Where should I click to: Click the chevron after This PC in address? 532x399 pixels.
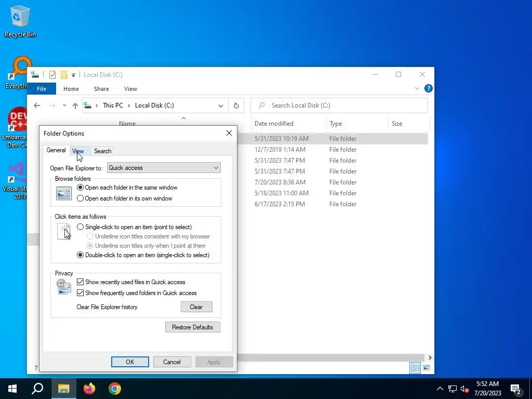(129, 105)
